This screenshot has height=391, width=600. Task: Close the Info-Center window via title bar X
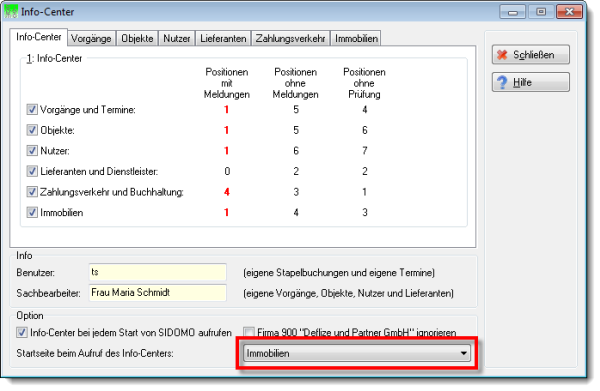click(569, 12)
